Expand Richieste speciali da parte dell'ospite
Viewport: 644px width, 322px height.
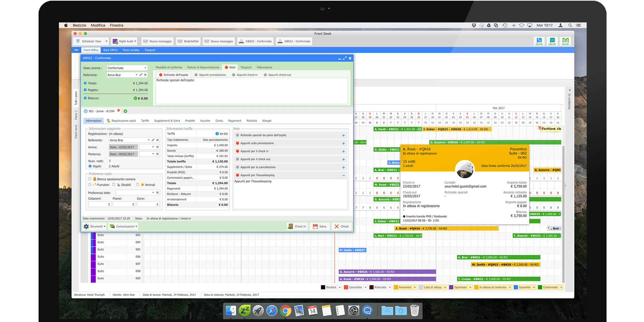(x=344, y=136)
